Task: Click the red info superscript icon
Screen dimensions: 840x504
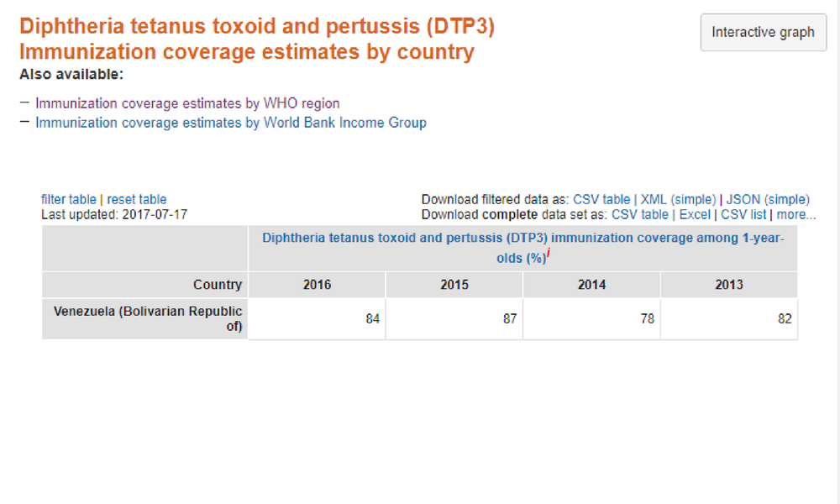Action: point(549,253)
